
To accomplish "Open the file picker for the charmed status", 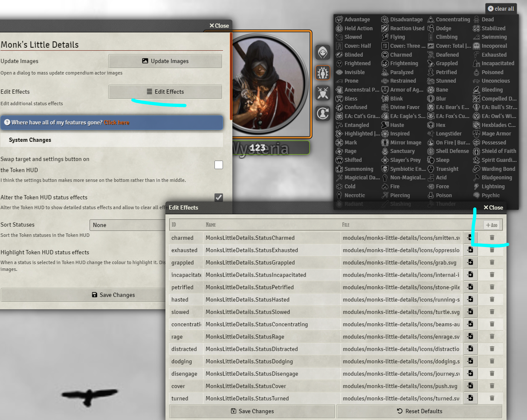I will click(x=470, y=237).
